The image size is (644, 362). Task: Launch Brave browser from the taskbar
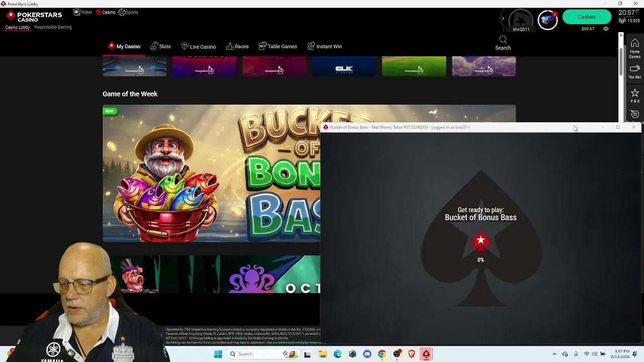point(412,354)
